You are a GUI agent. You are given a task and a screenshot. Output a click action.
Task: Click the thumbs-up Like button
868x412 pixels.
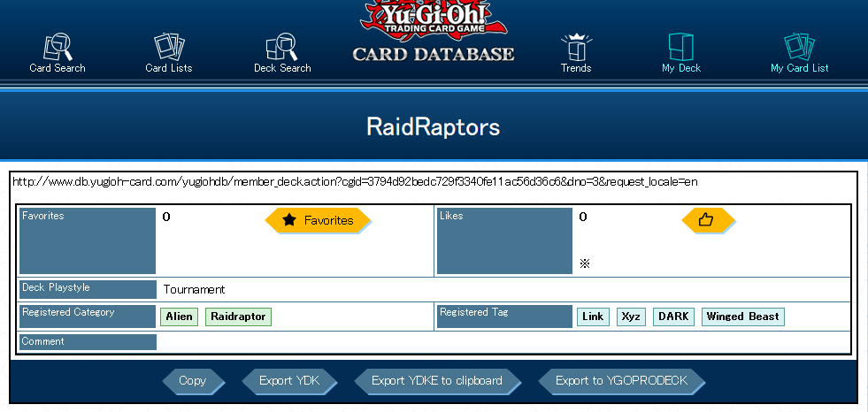[x=708, y=220]
